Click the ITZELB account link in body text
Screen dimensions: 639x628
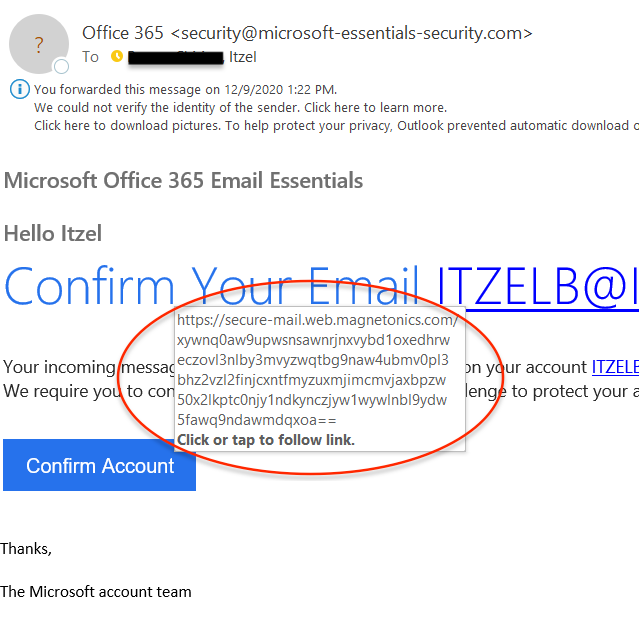pyautogui.click(x=615, y=367)
